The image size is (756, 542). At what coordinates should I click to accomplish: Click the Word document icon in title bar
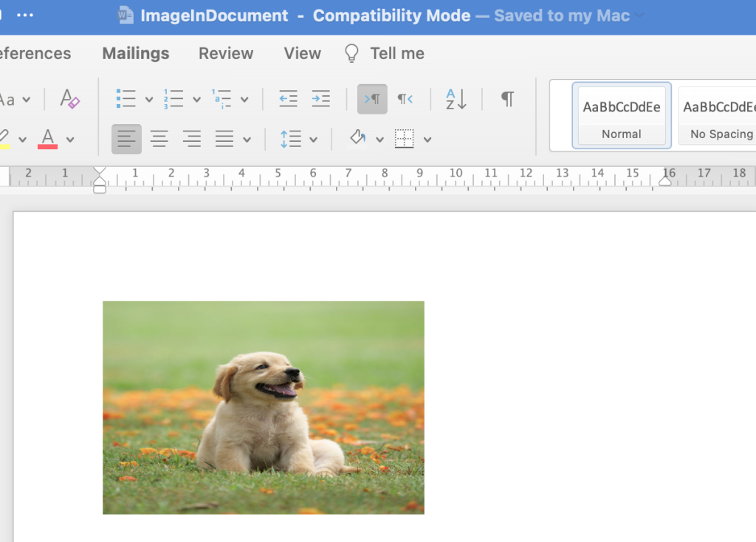click(x=126, y=15)
